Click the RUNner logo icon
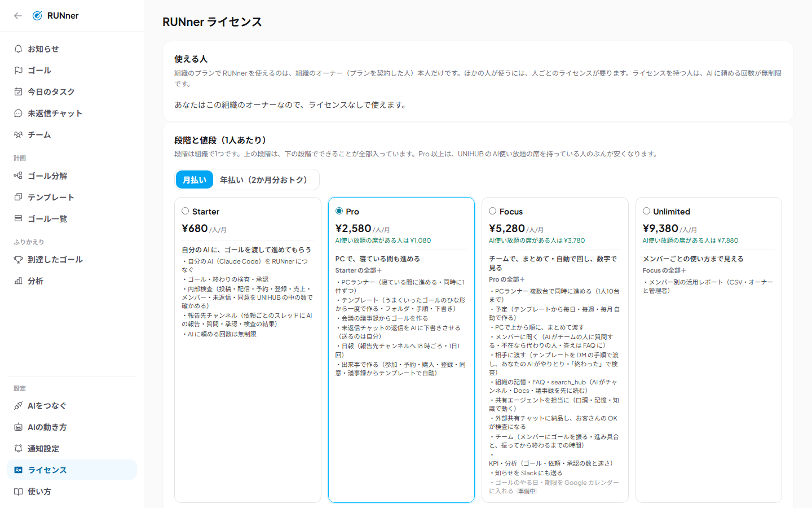The image size is (812, 508). 37,16
